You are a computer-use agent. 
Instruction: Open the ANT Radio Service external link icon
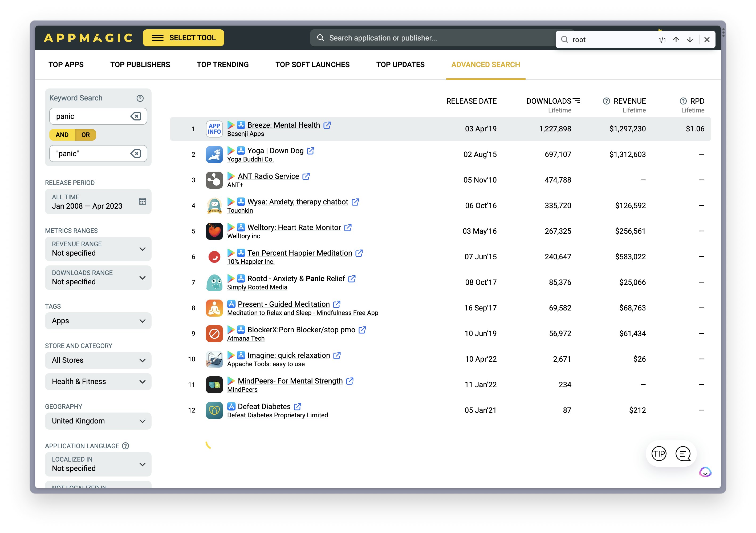(306, 177)
